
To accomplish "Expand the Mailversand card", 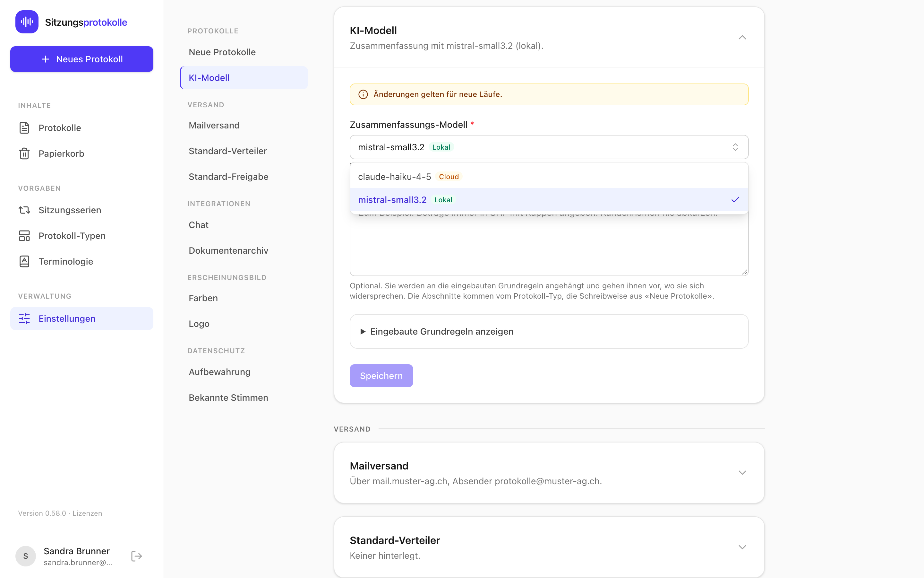I will (x=742, y=473).
